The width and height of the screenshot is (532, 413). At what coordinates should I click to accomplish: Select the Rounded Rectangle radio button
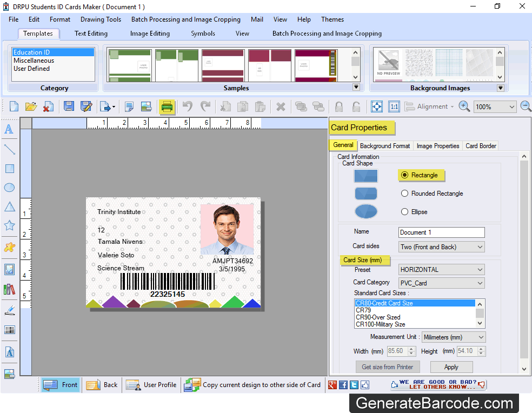pyautogui.click(x=404, y=194)
